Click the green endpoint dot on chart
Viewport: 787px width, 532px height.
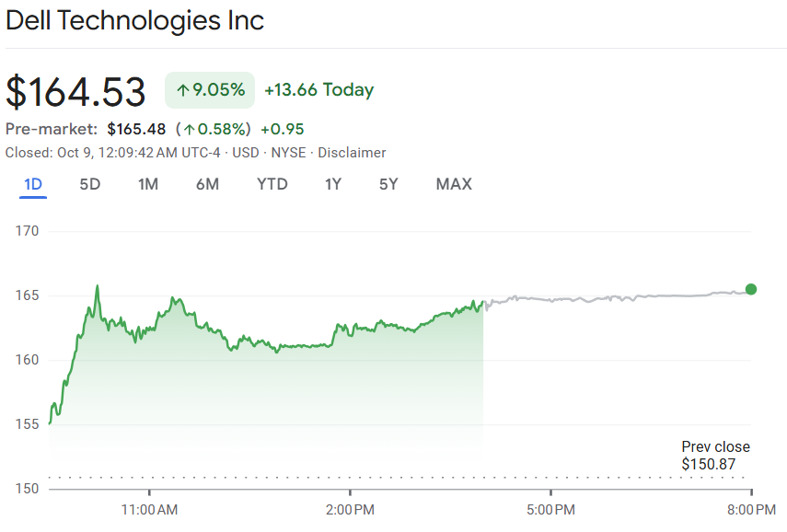click(751, 289)
